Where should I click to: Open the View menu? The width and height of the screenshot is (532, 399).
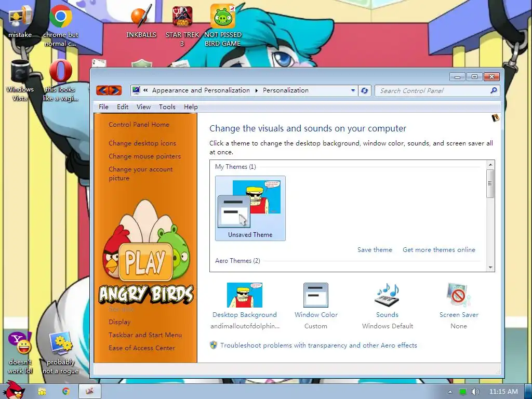pyautogui.click(x=143, y=107)
